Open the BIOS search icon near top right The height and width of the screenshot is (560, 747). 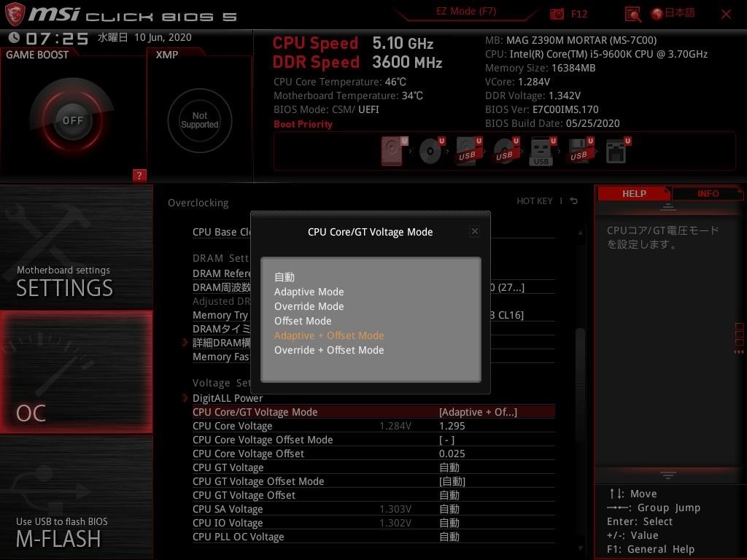(x=631, y=13)
